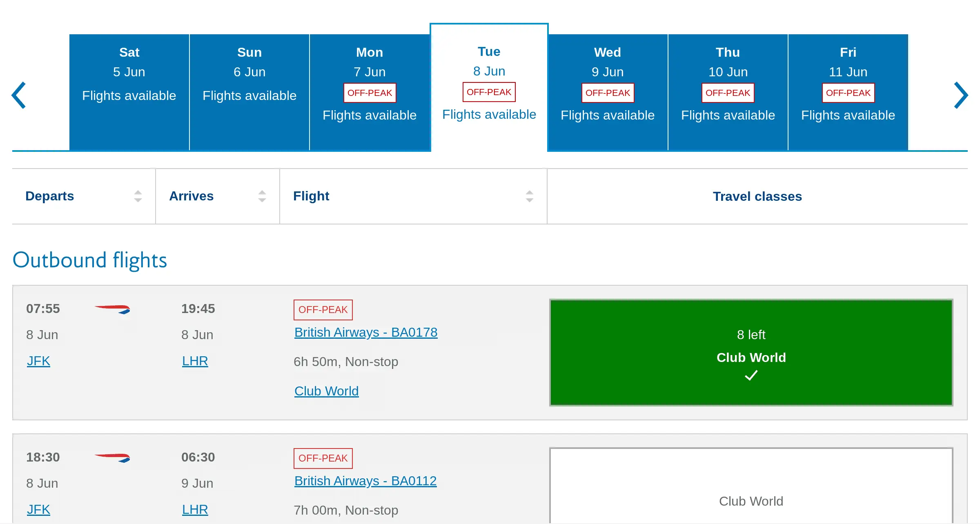Select the Fri 11 Jun date tab

pyautogui.click(x=848, y=92)
